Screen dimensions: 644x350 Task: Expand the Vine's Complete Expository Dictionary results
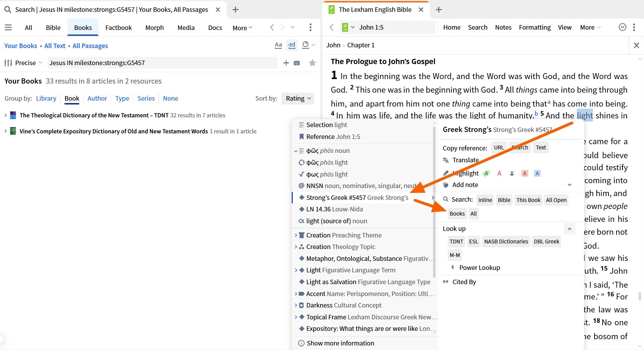[x=6, y=131]
